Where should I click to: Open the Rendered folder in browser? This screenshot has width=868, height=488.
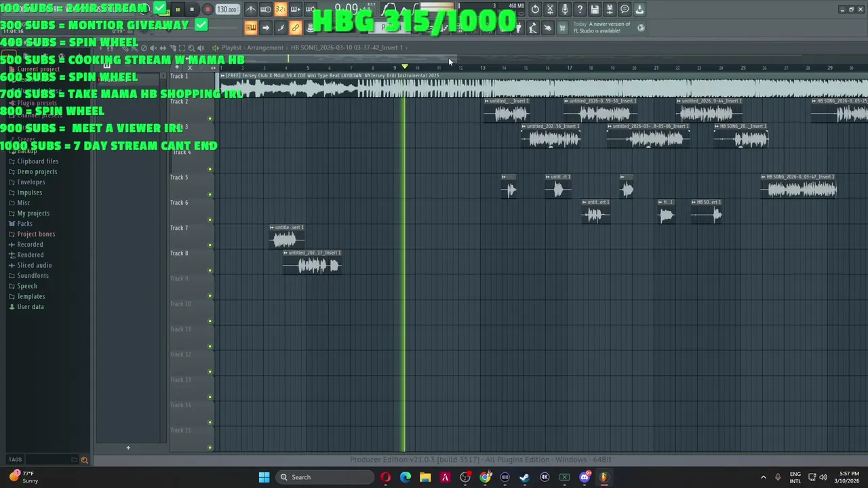coord(30,255)
